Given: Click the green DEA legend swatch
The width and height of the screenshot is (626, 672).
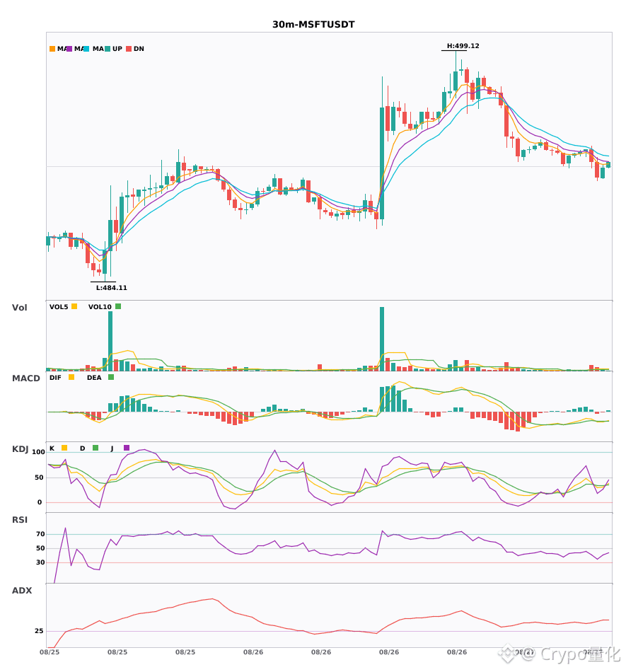Looking at the screenshot, I should coord(111,377).
